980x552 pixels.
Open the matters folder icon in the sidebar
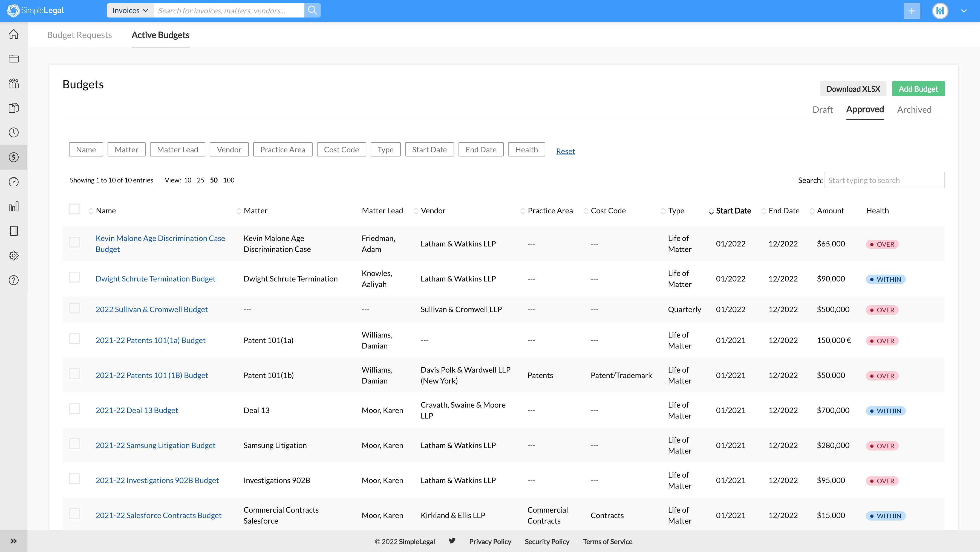[x=14, y=59]
